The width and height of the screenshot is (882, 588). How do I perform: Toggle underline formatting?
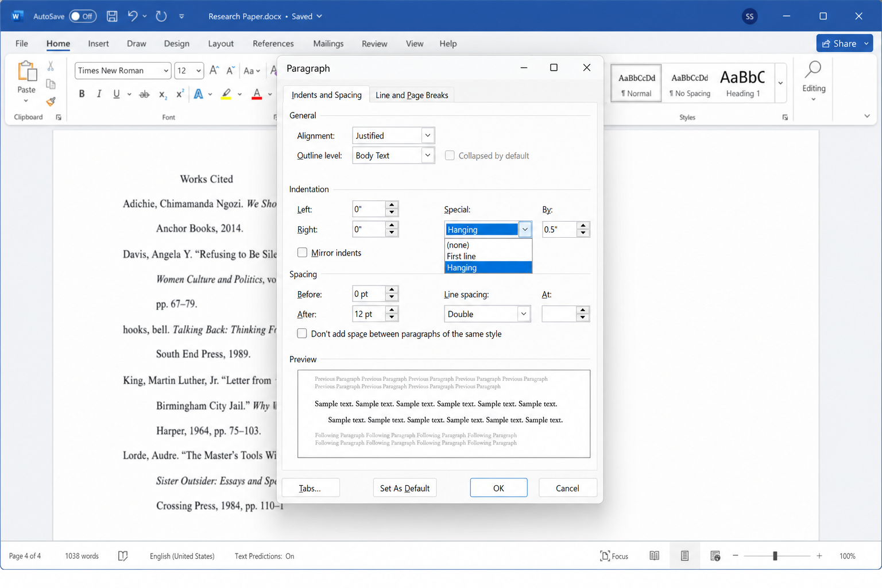117,94
